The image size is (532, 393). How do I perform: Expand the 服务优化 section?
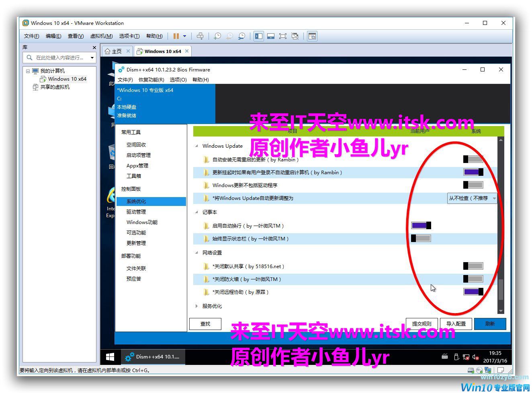click(196, 306)
